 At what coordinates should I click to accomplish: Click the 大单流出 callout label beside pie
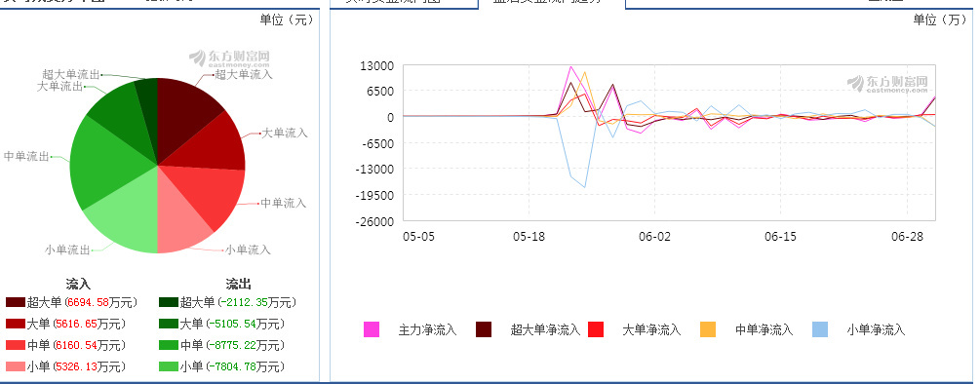60,86
